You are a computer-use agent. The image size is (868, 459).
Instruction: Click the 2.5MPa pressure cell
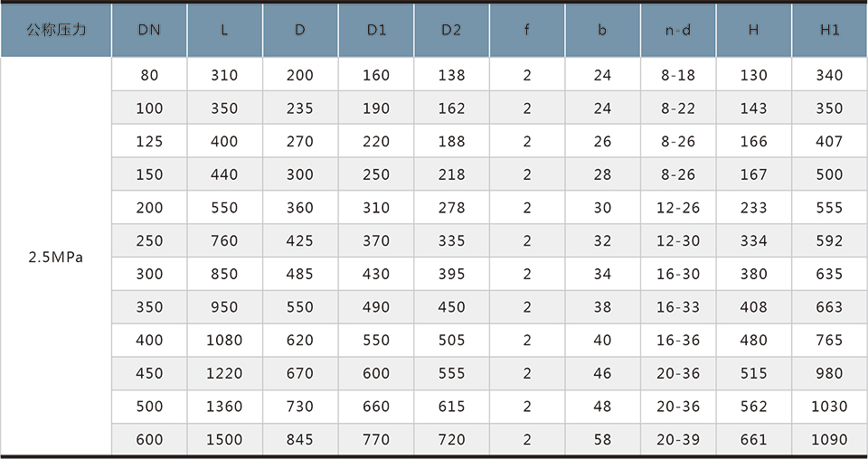pyautogui.click(x=56, y=258)
